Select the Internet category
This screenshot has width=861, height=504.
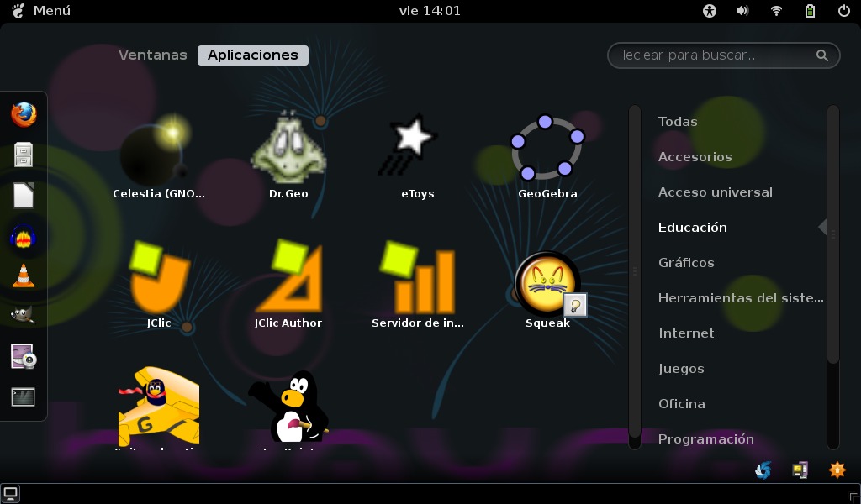pos(686,333)
